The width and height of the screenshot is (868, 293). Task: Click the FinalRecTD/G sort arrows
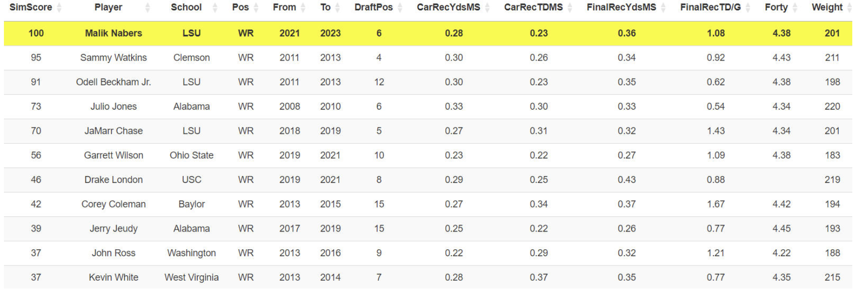[748, 7]
